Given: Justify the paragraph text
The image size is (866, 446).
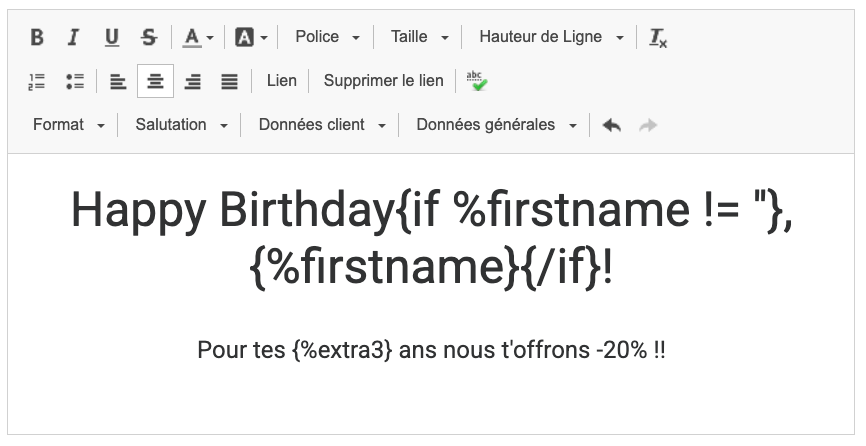Looking at the screenshot, I should tap(229, 81).
